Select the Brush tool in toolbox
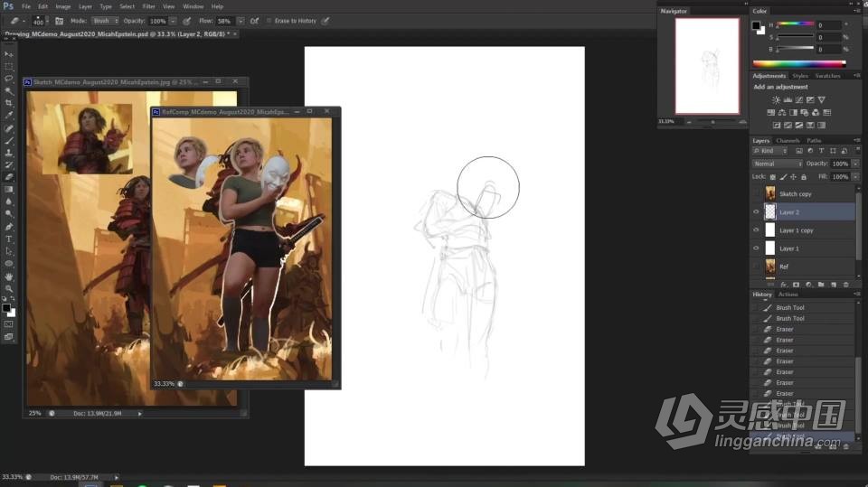Viewport: 868px width, 487px height. (9, 141)
